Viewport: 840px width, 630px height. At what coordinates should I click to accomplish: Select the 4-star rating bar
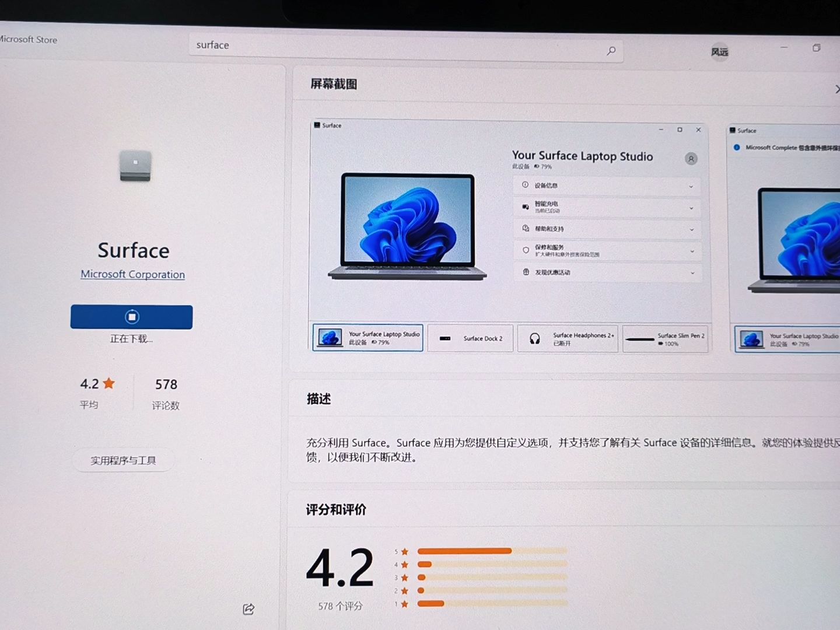pyautogui.click(x=492, y=564)
